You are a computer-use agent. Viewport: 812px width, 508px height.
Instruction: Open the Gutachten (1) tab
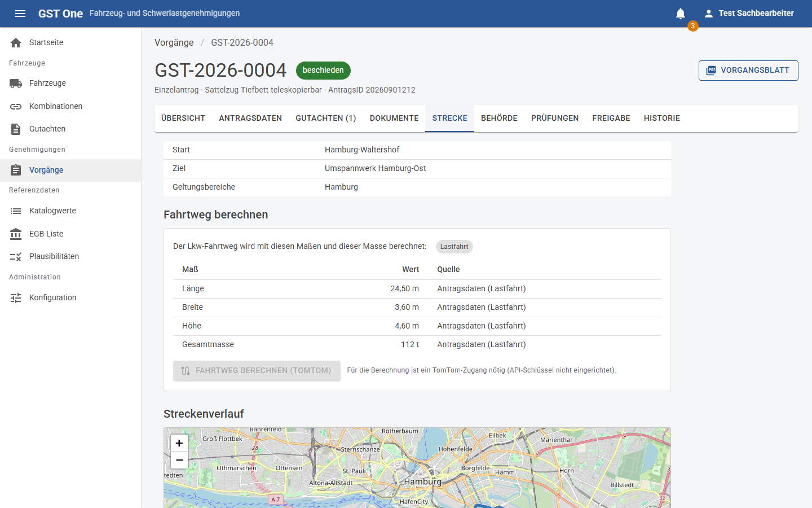coord(326,119)
